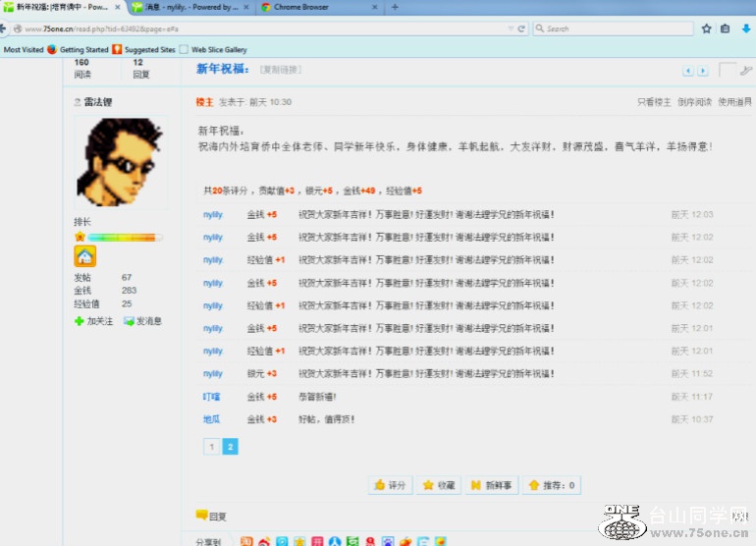The image size is (756, 546).
Task: Click the 新年祝福 thread title
Action: coord(222,69)
